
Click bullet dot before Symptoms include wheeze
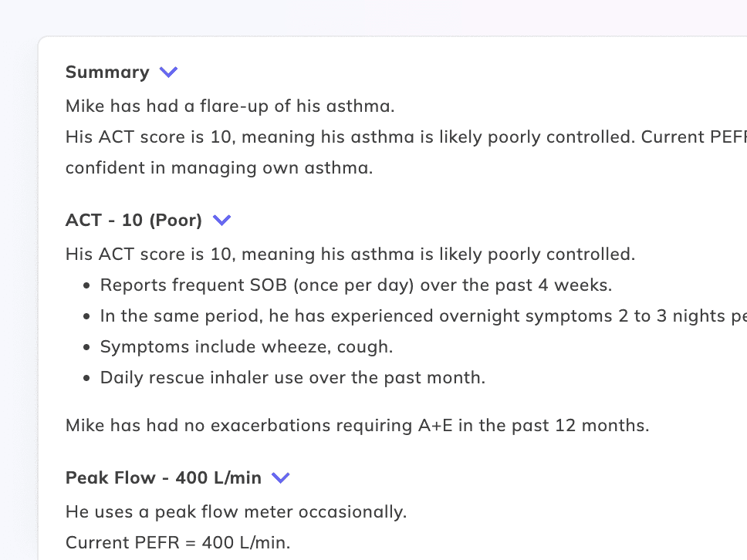(x=86, y=348)
